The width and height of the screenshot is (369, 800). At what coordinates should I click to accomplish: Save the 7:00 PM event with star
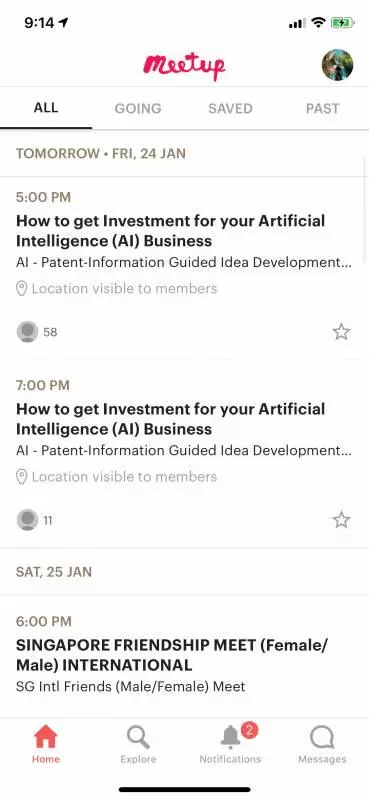click(x=341, y=520)
